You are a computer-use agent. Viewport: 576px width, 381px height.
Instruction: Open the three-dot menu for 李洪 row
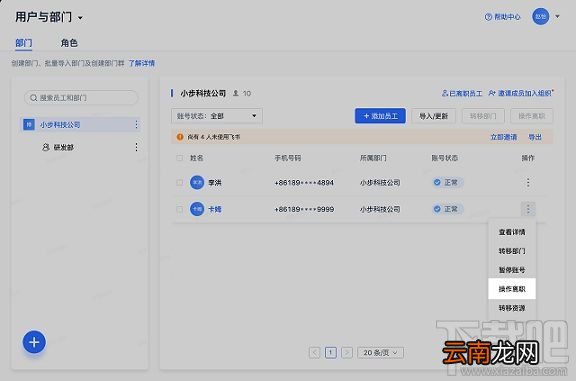(528, 183)
